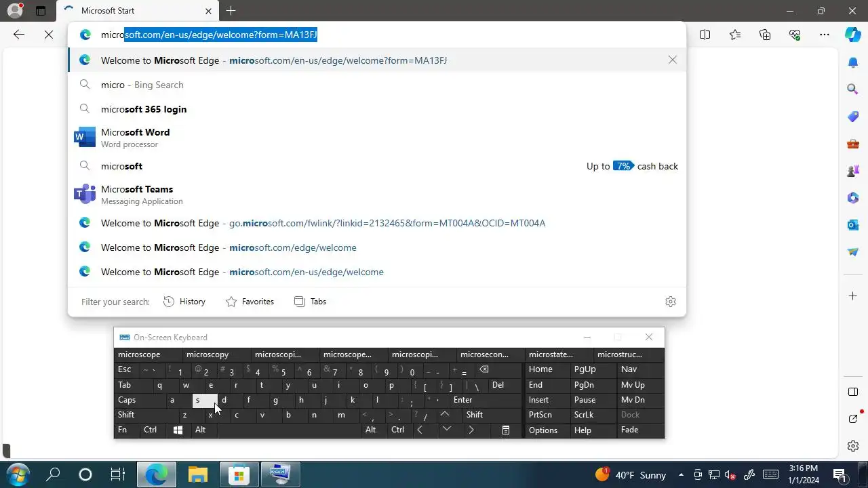Select 'micro - Bing Search' suggestion
This screenshot has width=868, height=488.
(x=377, y=85)
